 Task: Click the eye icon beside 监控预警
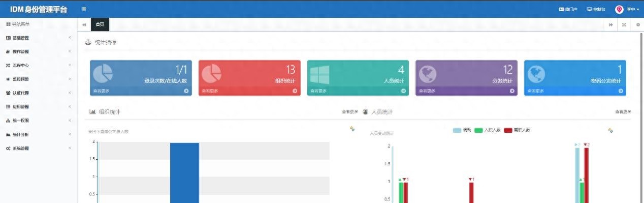click(8, 79)
